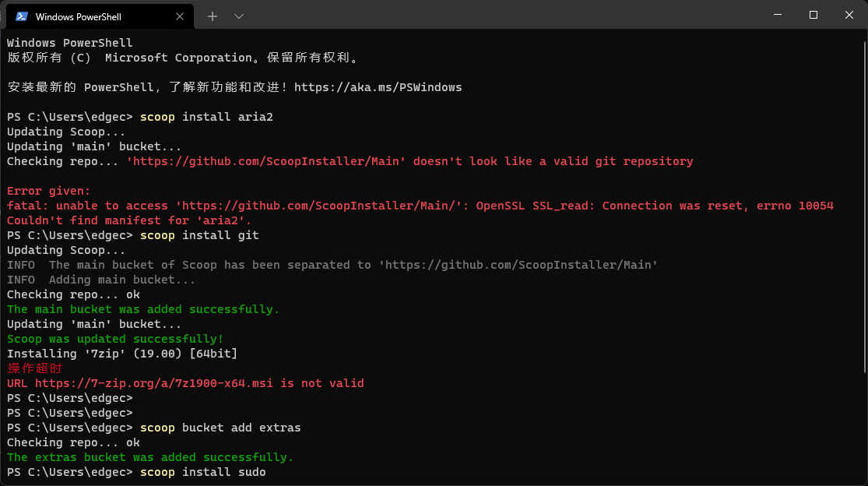
Task: Open the aka.ms/PSWindows link
Action: click(378, 87)
